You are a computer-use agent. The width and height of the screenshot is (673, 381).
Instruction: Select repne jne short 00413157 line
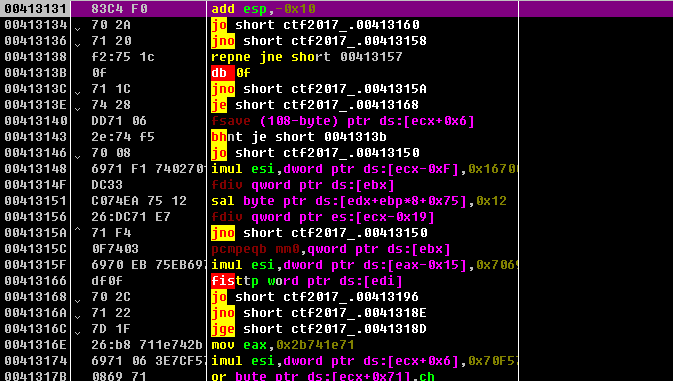point(307,57)
